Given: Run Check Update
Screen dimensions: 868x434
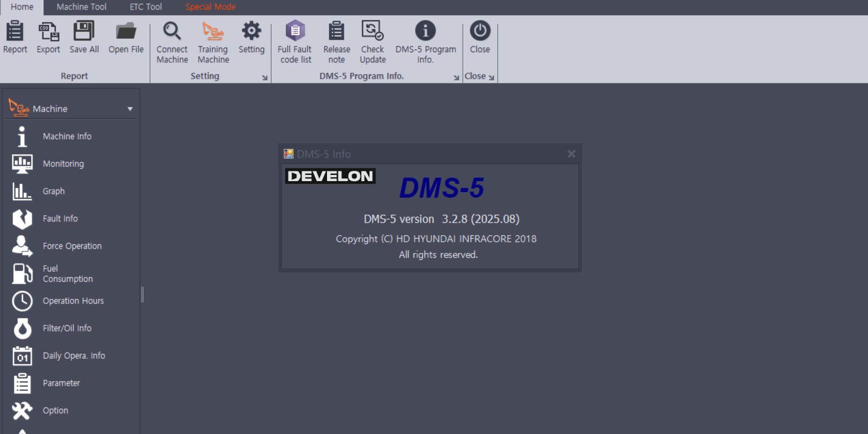Looking at the screenshot, I should pos(372,42).
